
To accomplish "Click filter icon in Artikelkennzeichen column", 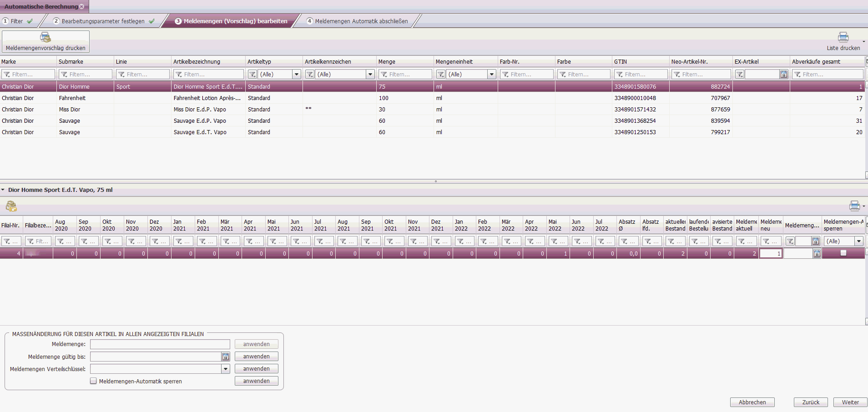I will pyautogui.click(x=310, y=74).
